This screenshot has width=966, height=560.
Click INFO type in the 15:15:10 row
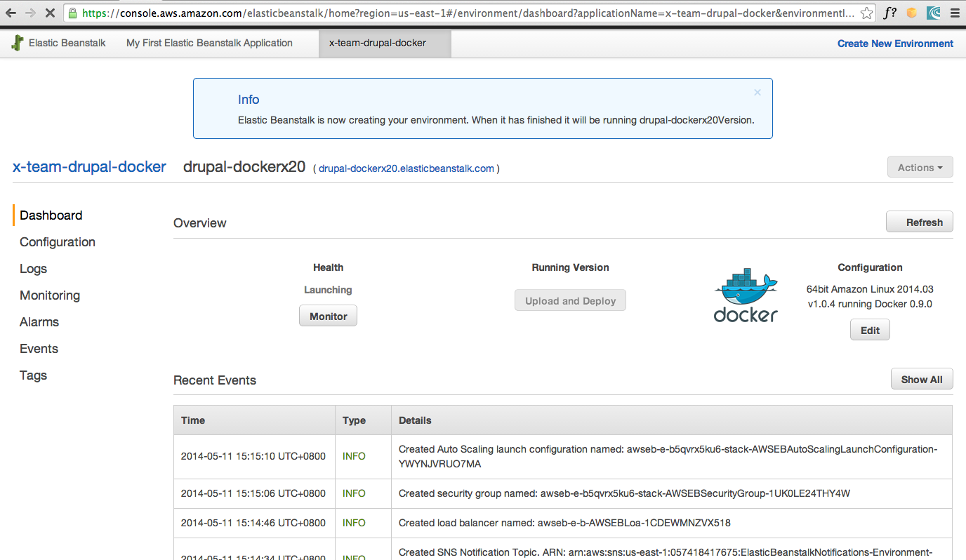(x=354, y=456)
